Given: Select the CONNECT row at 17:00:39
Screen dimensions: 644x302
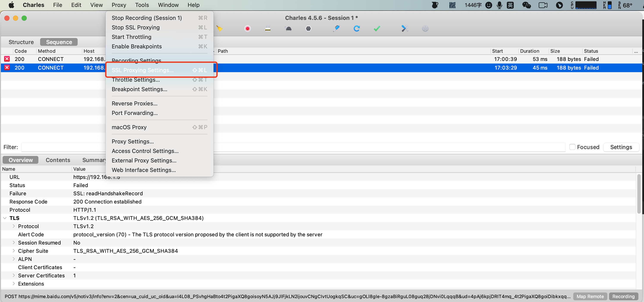Looking at the screenshot, I should coord(322,59).
